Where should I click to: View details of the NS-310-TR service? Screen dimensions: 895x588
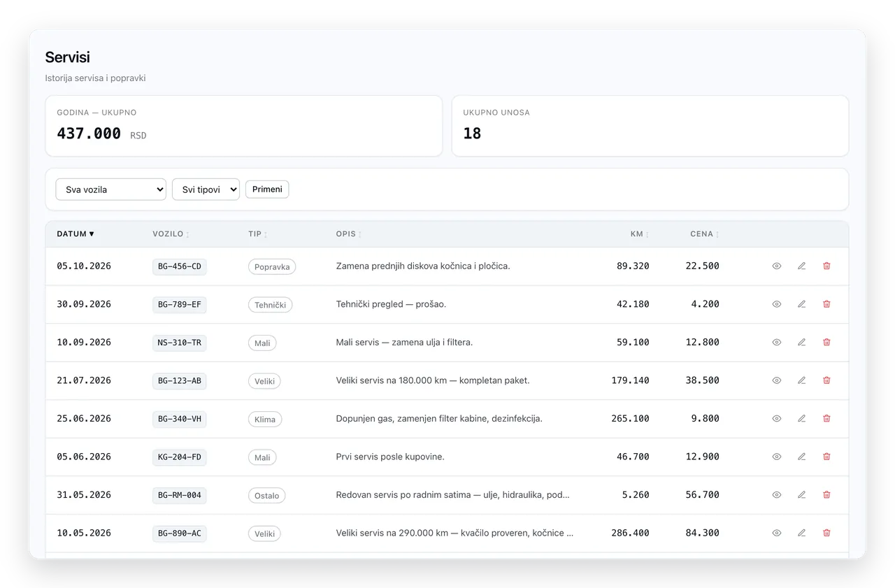pyautogui.click(x=776, y=343)
